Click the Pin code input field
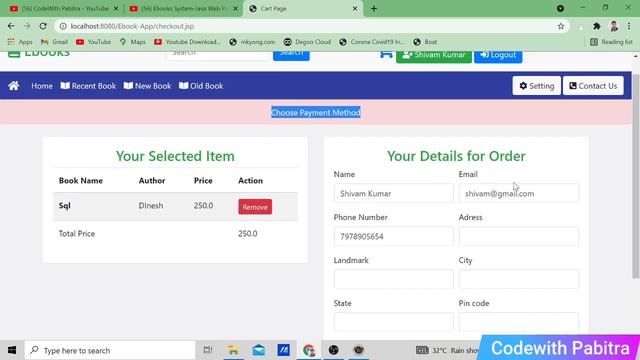 pos(518,322)
